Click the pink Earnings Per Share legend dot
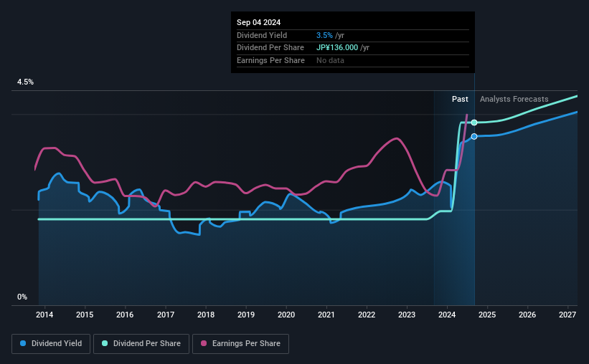 [204, 343]
